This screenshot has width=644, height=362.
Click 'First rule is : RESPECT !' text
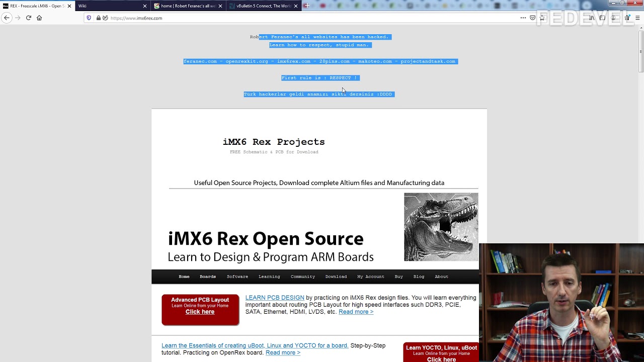pyautogui.click(x=320, y=78)
